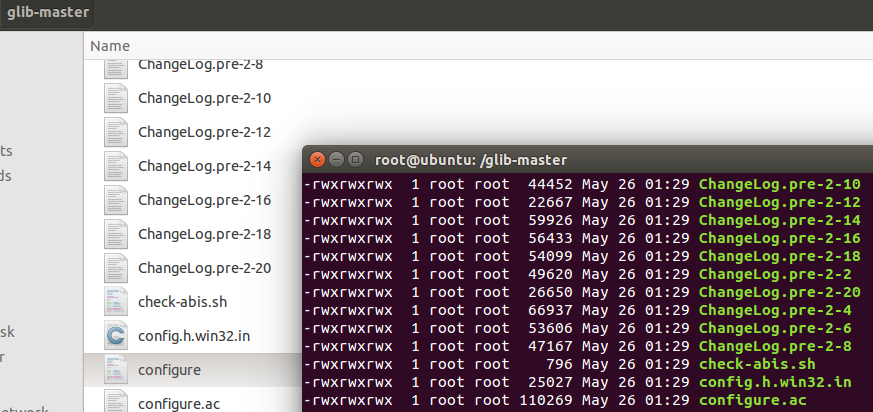Click file size 56433 in terminal
This screenshot has width=873, height=412.
(550, 238)
